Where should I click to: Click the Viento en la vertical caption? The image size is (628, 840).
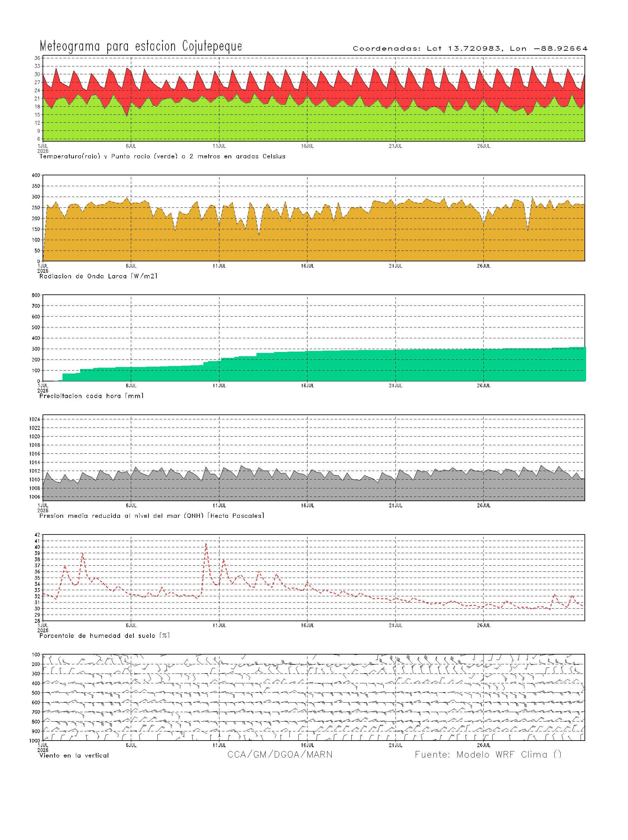pos(74,755)
